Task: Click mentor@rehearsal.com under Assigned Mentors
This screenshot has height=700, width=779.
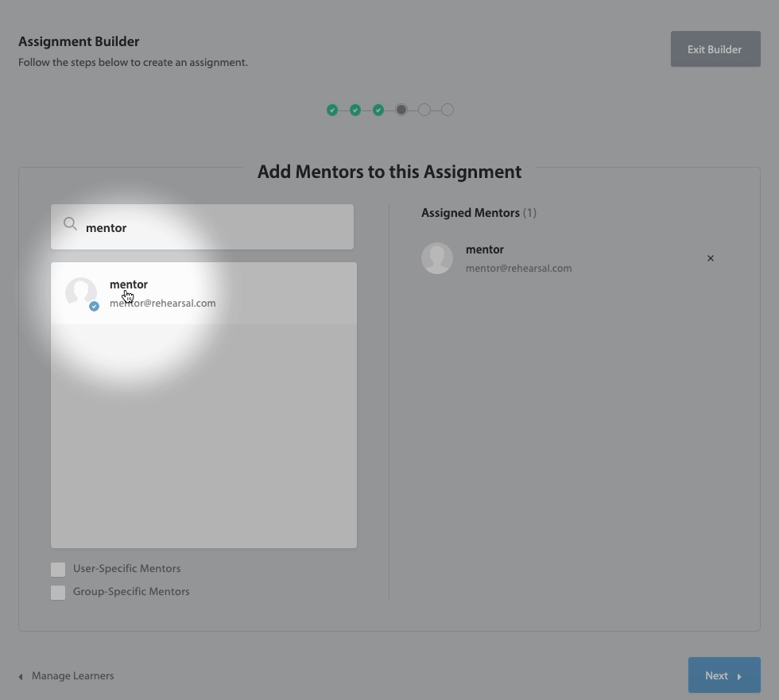Action: tap(518, 269)
